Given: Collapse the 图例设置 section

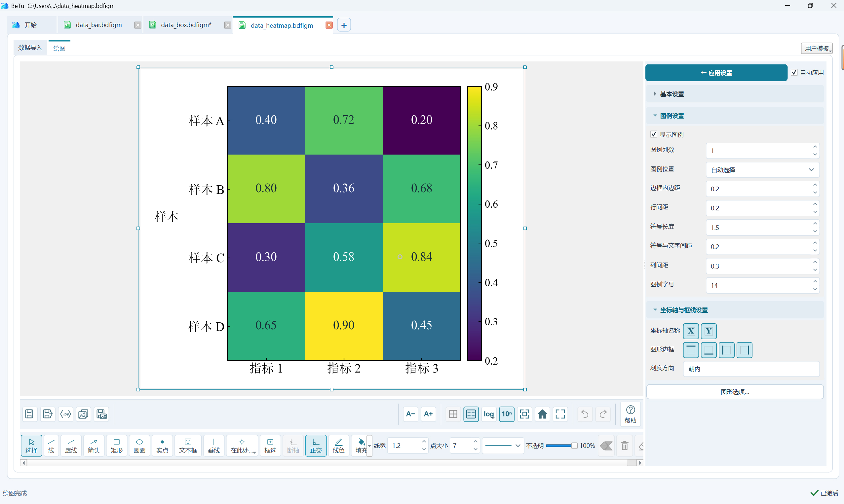Looking at the screenshot, I should pos(735,116).
